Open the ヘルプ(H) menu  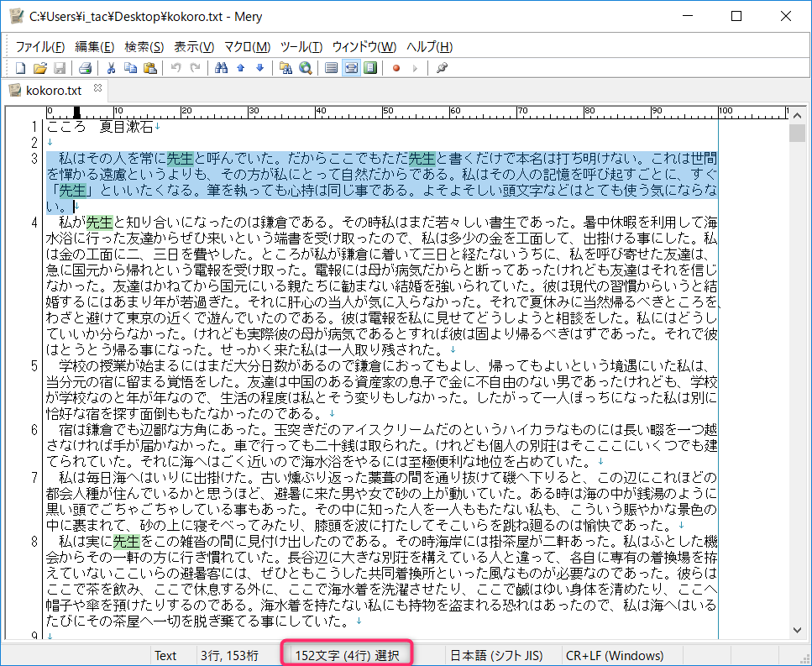point(429,46)
